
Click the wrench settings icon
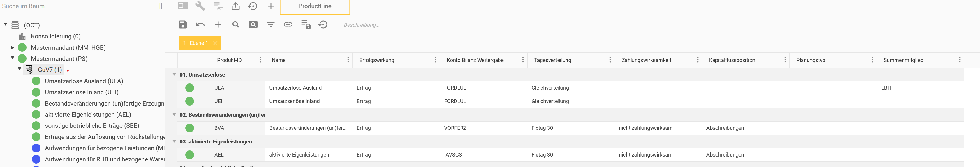(200, 6)
